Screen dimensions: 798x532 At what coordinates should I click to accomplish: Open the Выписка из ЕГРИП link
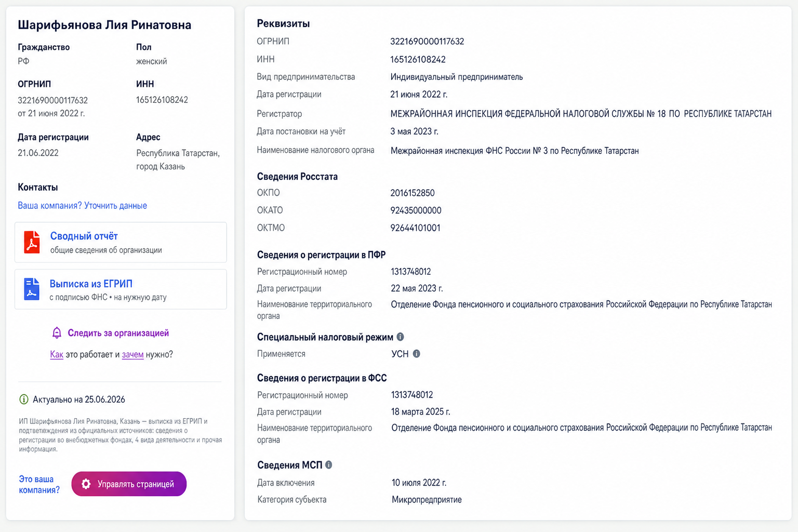click(x=91, y=284)
